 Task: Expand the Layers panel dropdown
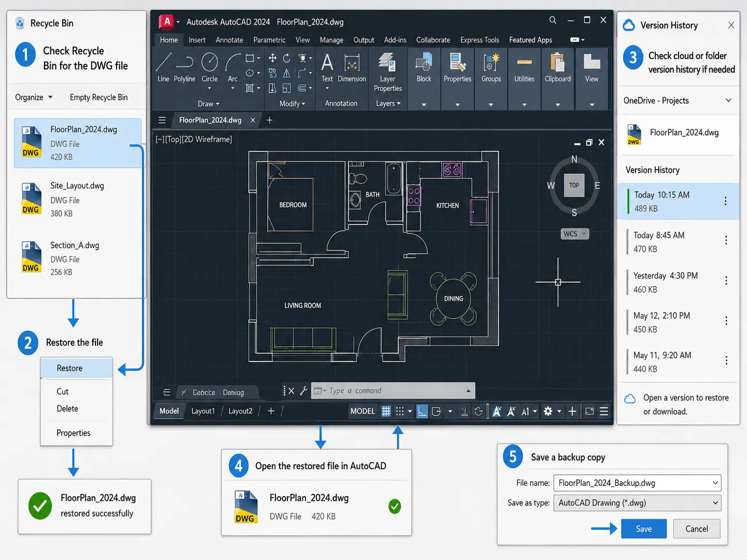click(388, 104)
